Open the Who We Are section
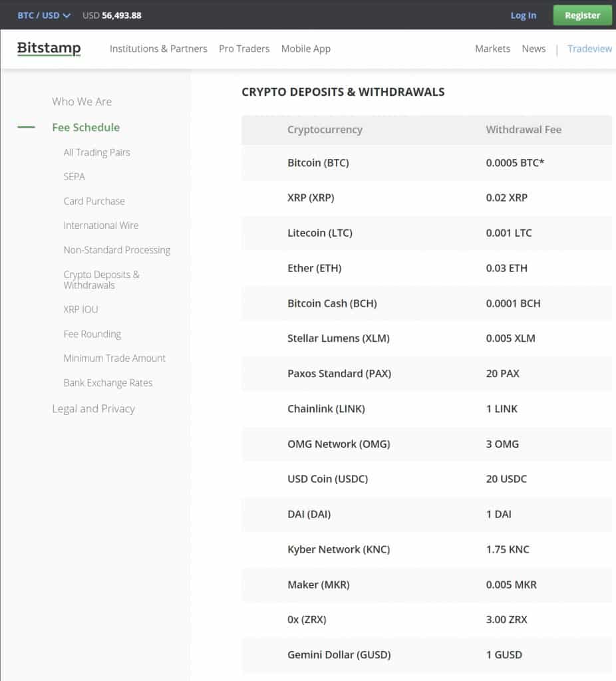This screenshot has height=681, width=616. click(x=82, y=101)
